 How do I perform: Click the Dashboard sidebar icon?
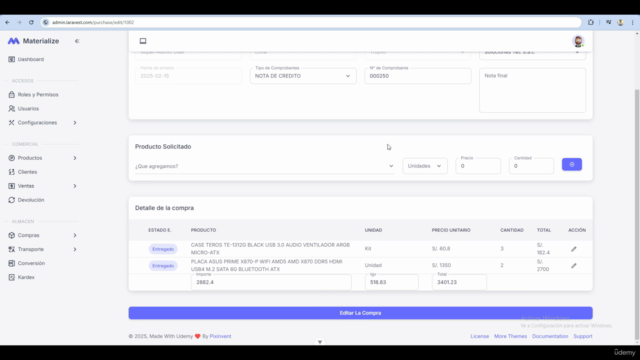point(11,59)
